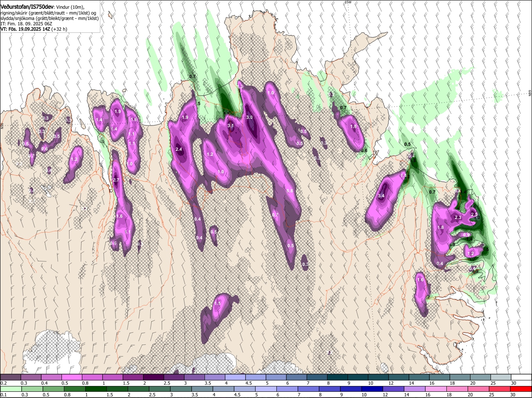Click the 'rigning/skúrir' legend description line
The width and height of the screenshot is (532, 398).
[x=48, y=13]
